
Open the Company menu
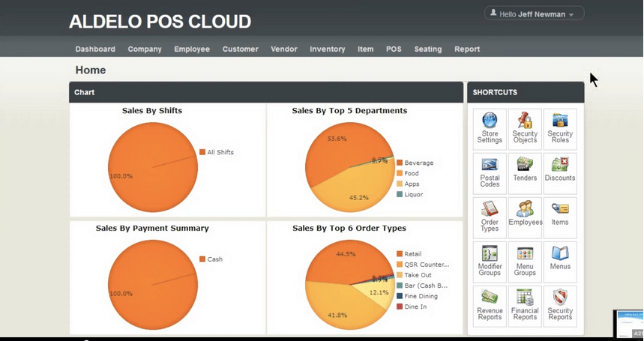tap(145, 49)
